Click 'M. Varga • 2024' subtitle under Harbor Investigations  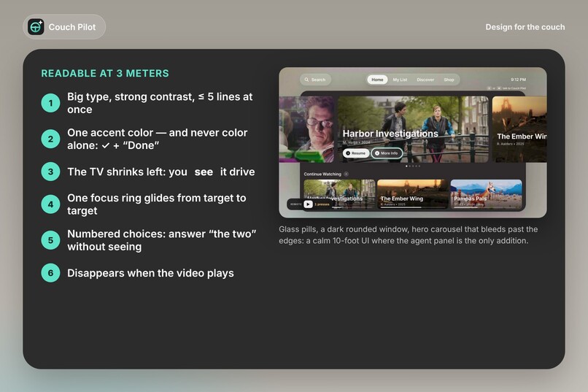click(356, 142)
